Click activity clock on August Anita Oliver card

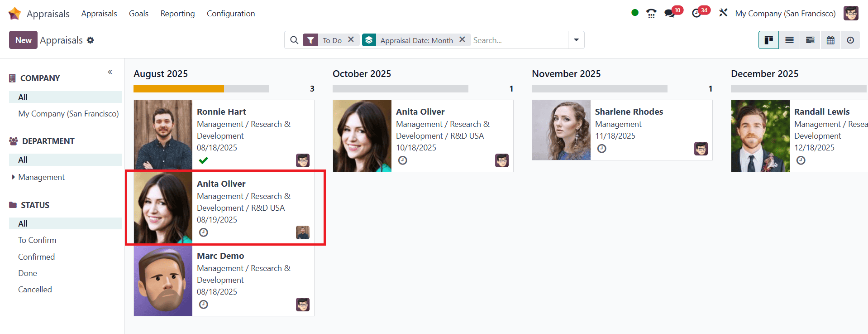click(x=204, y=232)
